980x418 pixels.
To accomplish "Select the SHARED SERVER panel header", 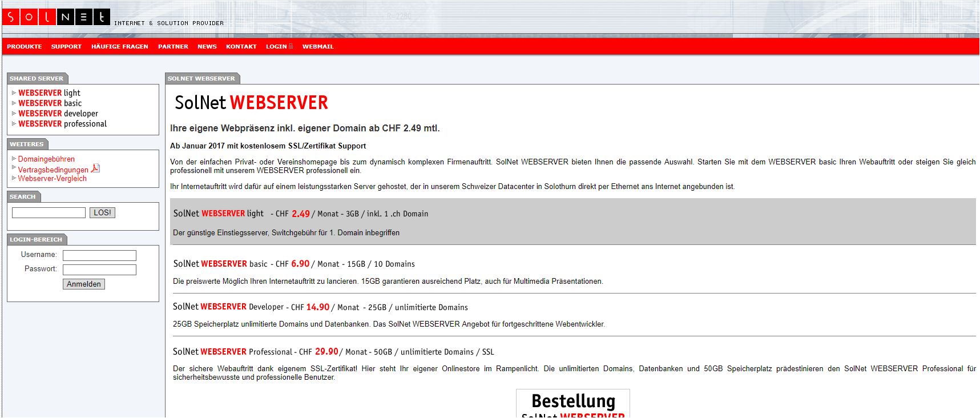I will [37, 79].
